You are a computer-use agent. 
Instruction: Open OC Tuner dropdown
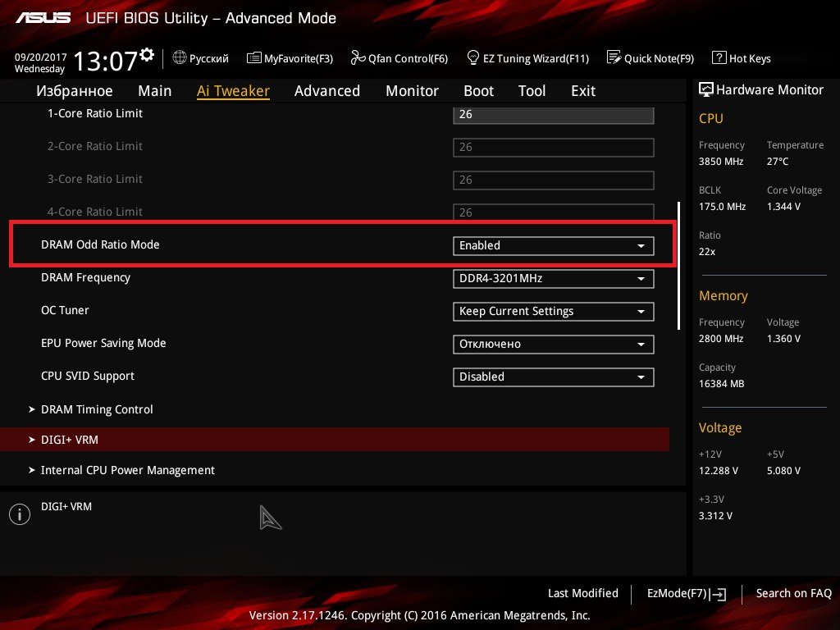pos(554,311)
